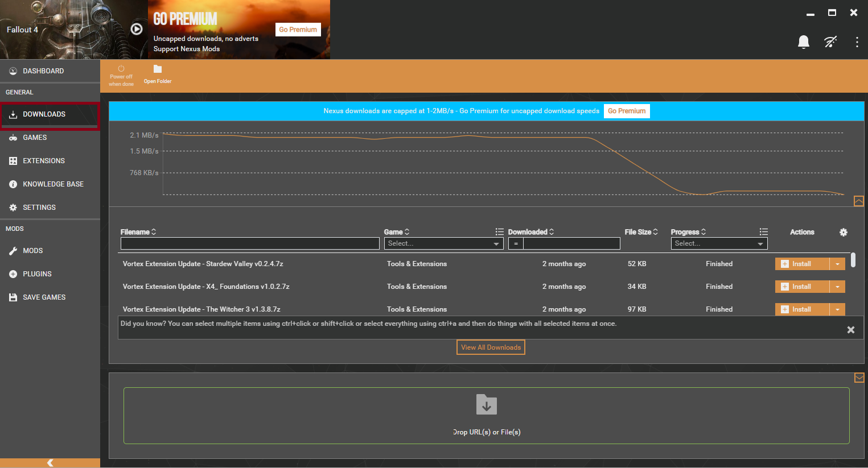Click the notifications bell icon
868x468 pixels.
804,42
